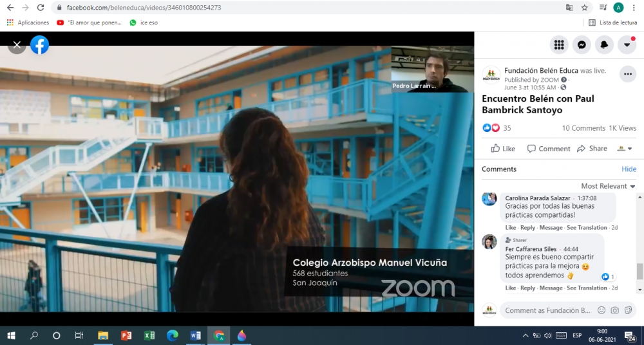Image resolution: width=644 pixels, height=345 pixels.
Task: Jump to 44:44 timestamp in video
Action: 571,249
